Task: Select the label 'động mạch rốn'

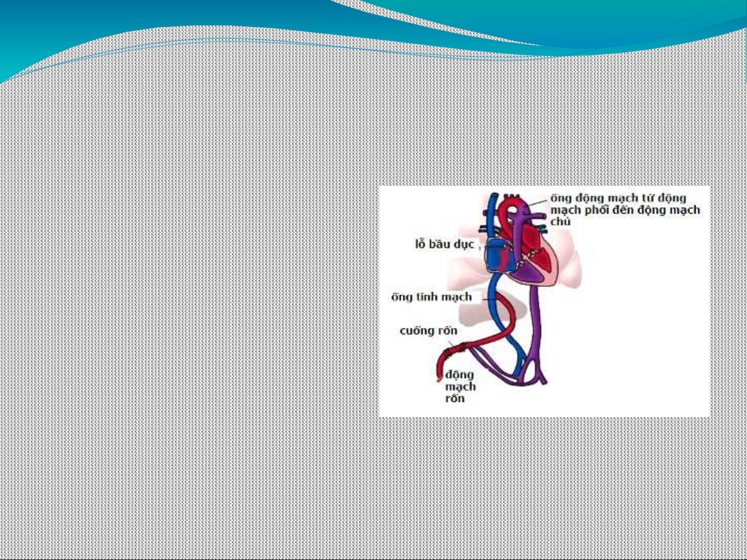Action: [x=460, y=386]
